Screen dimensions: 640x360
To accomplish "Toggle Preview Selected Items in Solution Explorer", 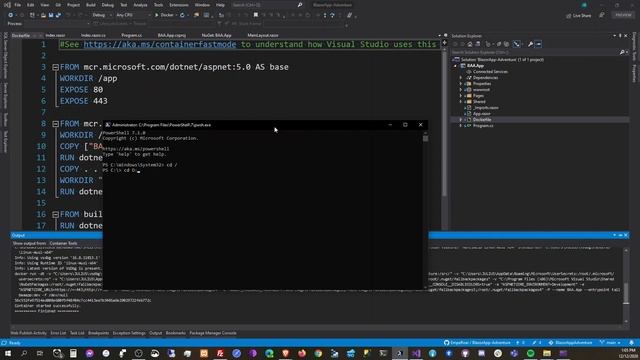I will click(x=538, y=44).
